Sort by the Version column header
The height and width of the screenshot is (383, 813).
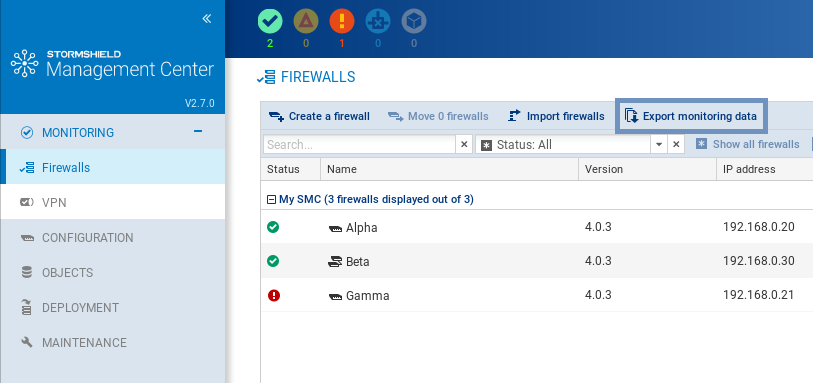coord(648,169)
